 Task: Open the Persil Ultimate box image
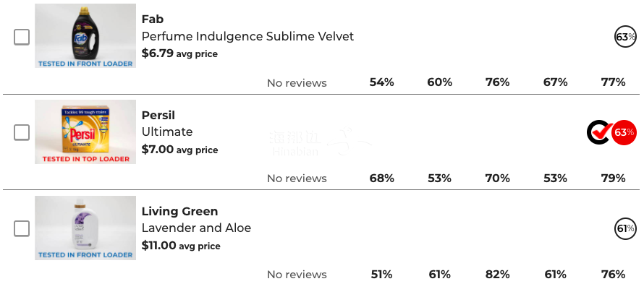85,132
